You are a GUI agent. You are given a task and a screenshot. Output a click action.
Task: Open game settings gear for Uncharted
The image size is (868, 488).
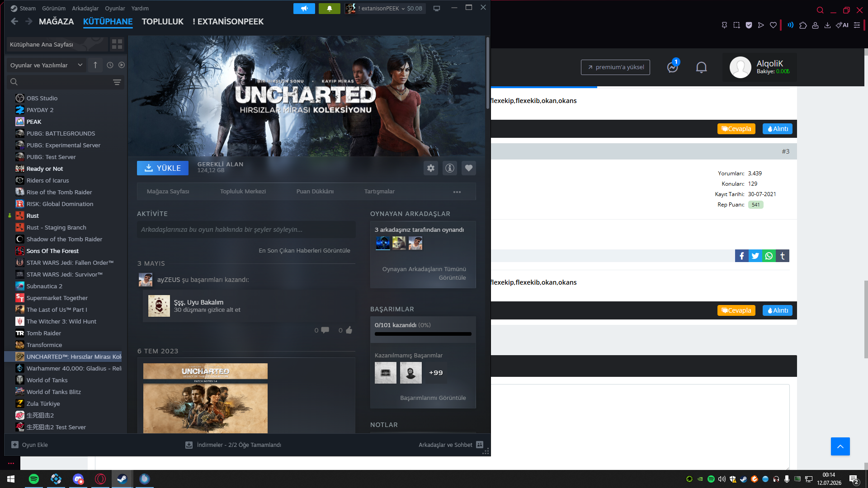point(431,168)
